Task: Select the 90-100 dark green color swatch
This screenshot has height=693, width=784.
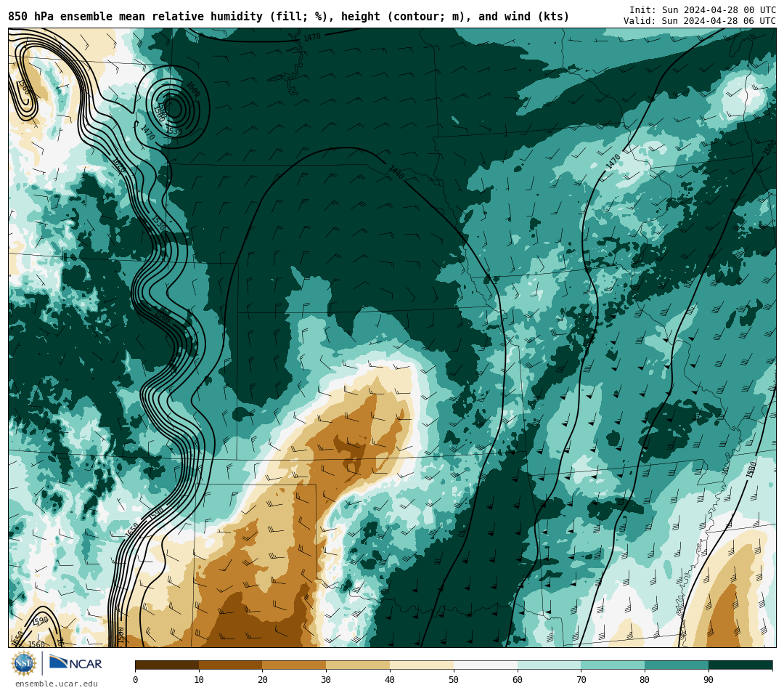Action: [x=740, y=665]
